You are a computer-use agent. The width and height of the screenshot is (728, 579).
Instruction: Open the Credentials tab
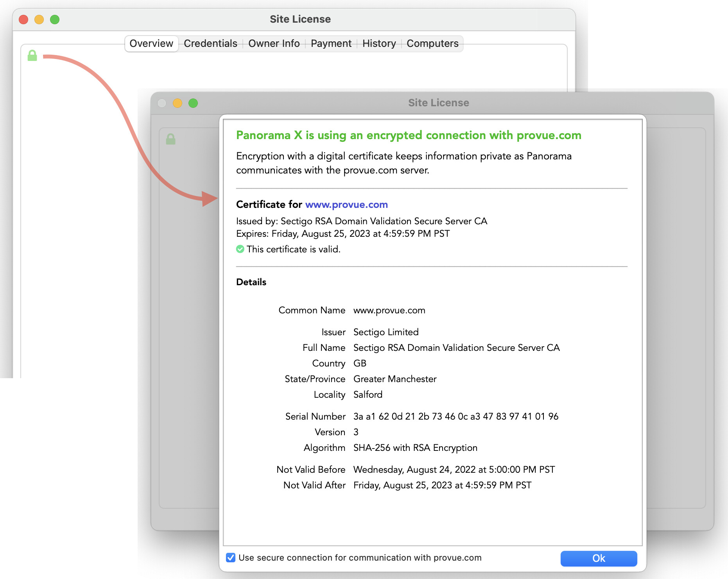210,43
